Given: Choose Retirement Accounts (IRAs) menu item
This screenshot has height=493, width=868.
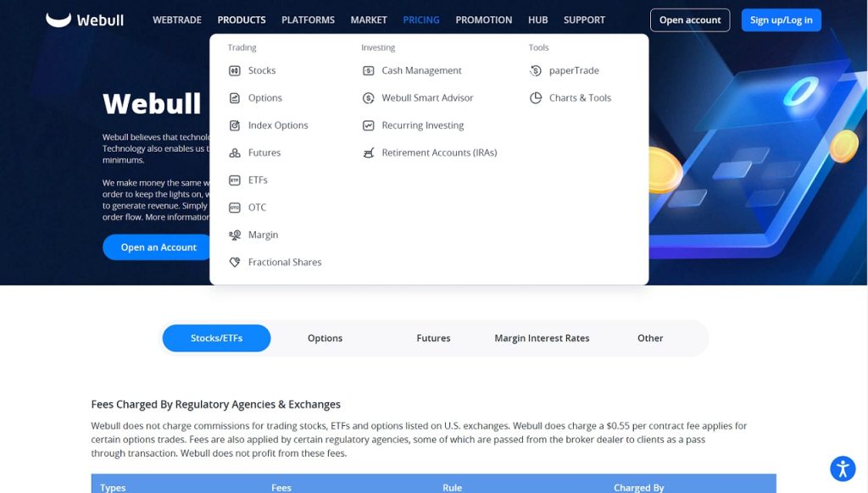Looking at the screenshot, I should [439, 153].
